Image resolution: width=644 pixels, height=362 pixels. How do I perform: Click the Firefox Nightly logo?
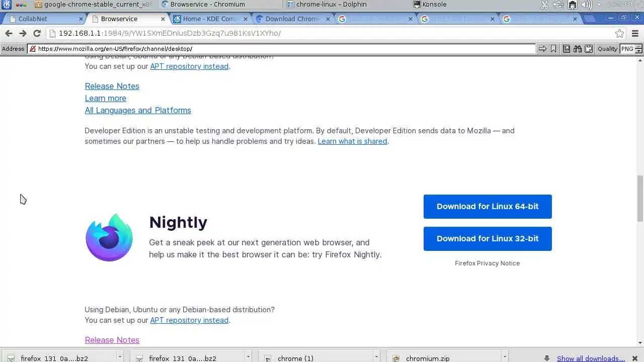click(109, 237)
